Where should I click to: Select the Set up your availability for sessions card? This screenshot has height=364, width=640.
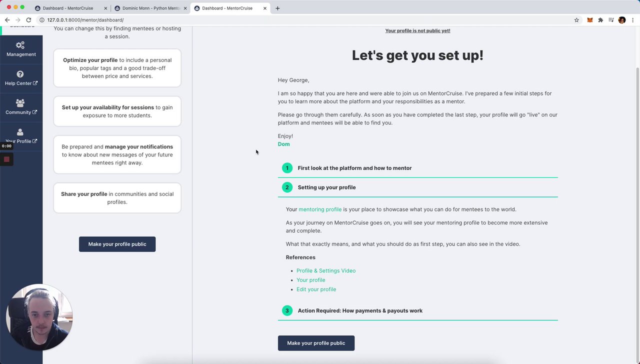(117, 111)
